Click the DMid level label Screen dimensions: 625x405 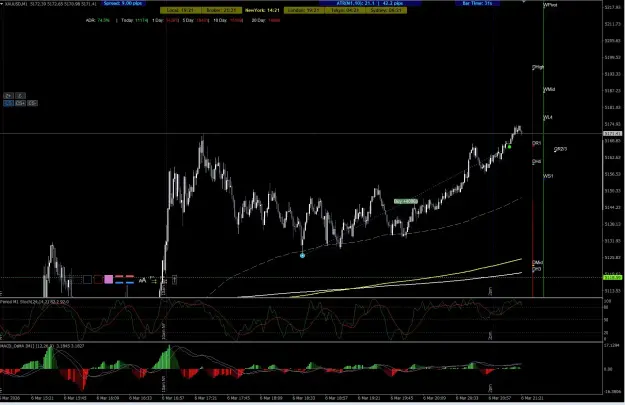(x=537, y=263)
